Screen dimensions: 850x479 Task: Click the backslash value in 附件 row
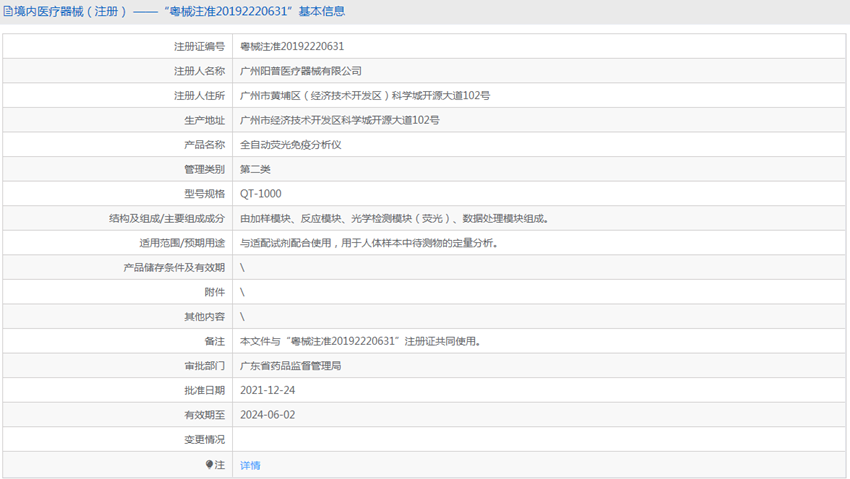[x=242, y=292]
